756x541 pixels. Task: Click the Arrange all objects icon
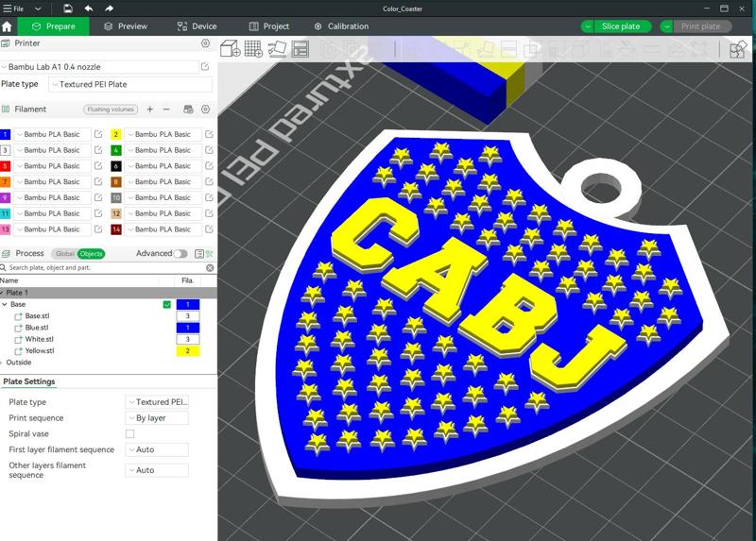(300, 49)
